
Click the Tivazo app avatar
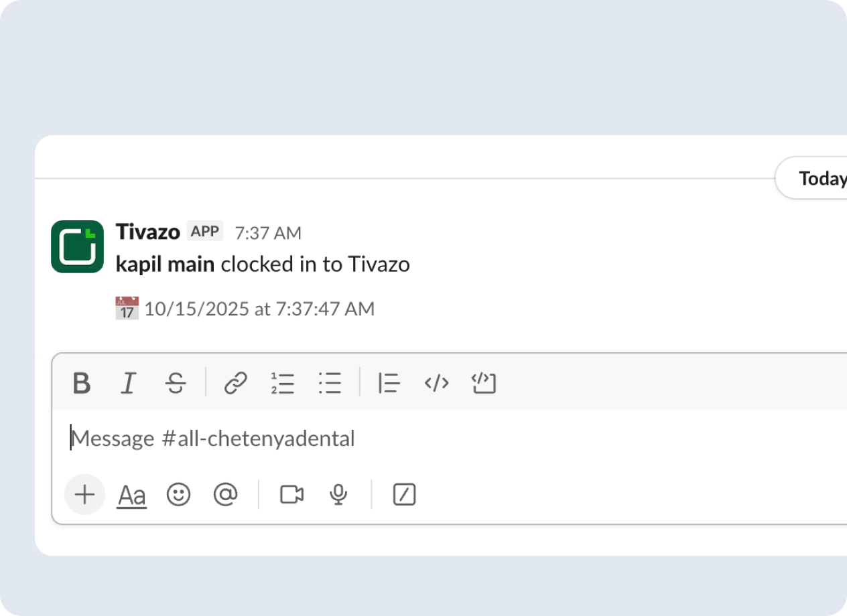point(78,247)
